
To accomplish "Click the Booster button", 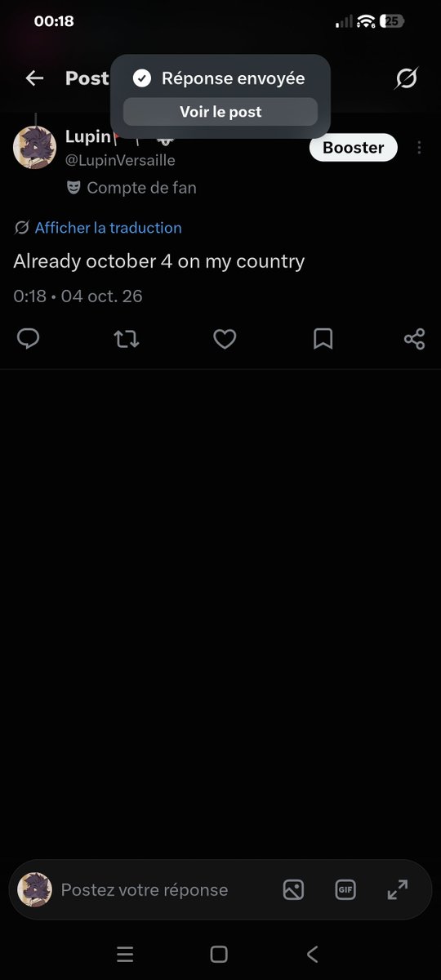I will (353, 148).
